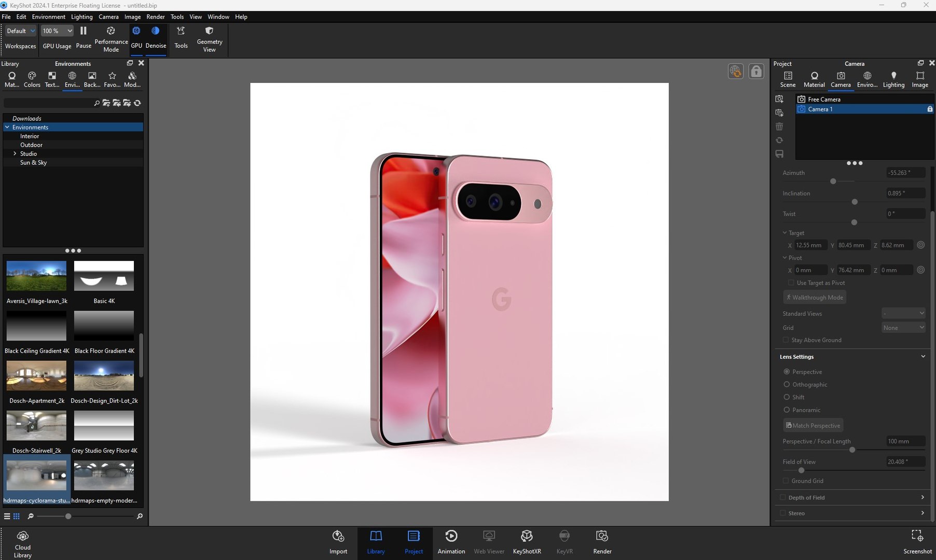
Task: Click the Match Perspective button
Action: [813, 426]
